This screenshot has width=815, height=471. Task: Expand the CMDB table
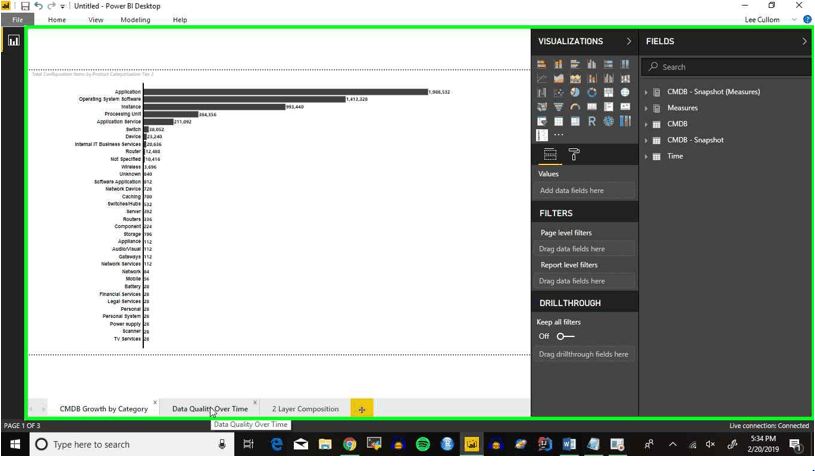646,124
